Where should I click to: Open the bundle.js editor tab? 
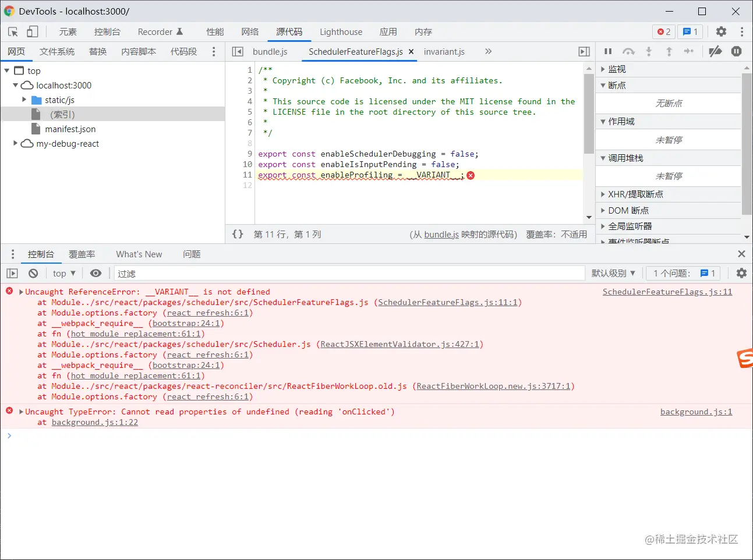point(270,52)
